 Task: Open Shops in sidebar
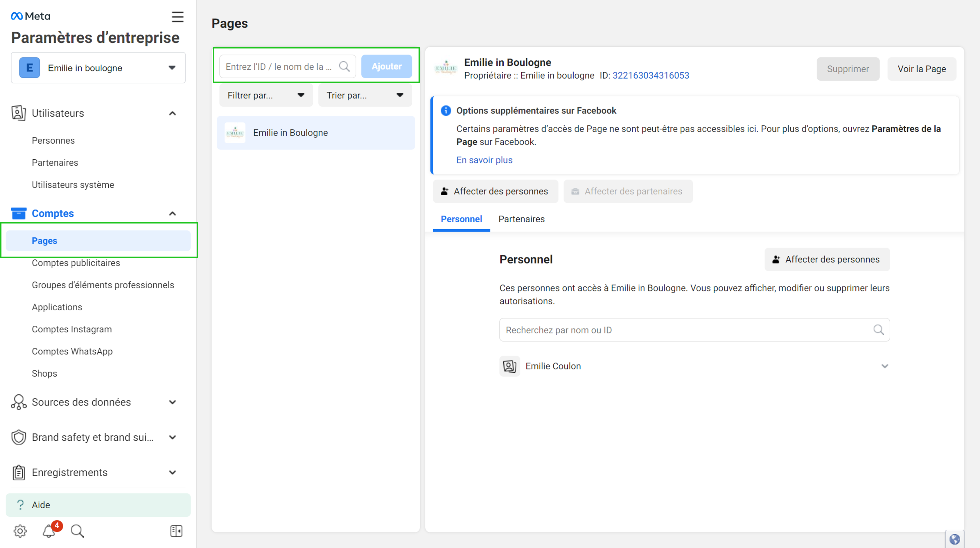click(x=44, y=374)
